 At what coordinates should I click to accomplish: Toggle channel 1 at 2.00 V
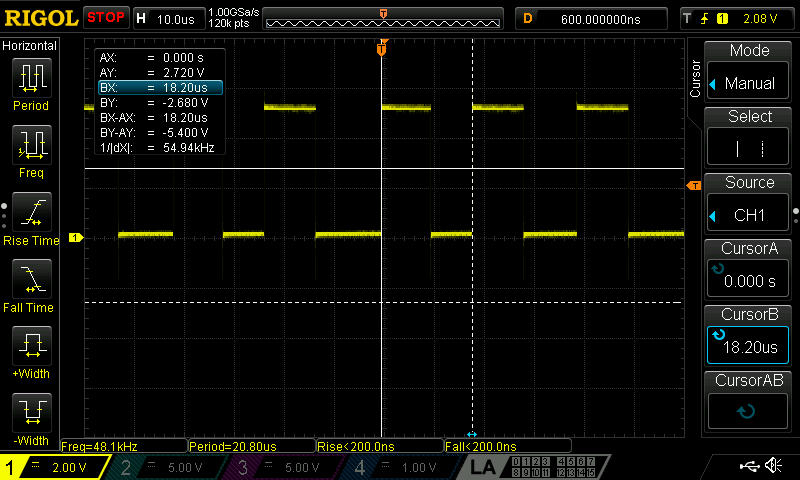54,467
